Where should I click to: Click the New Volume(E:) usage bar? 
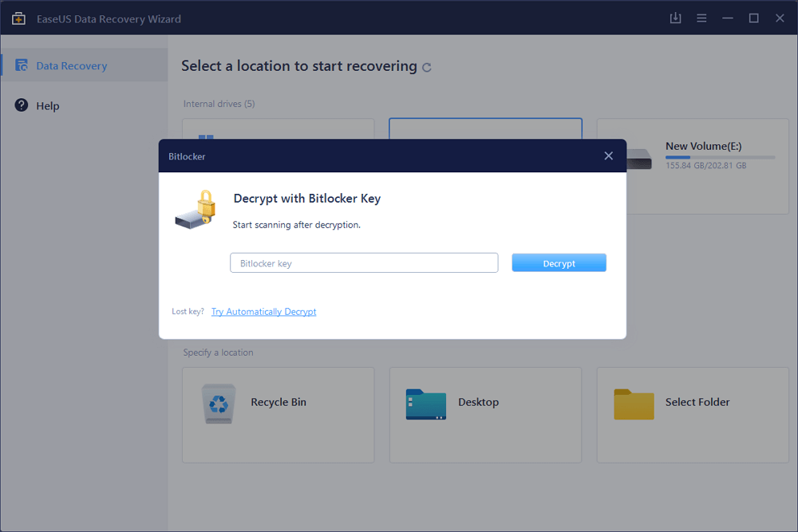pos(720,157)
